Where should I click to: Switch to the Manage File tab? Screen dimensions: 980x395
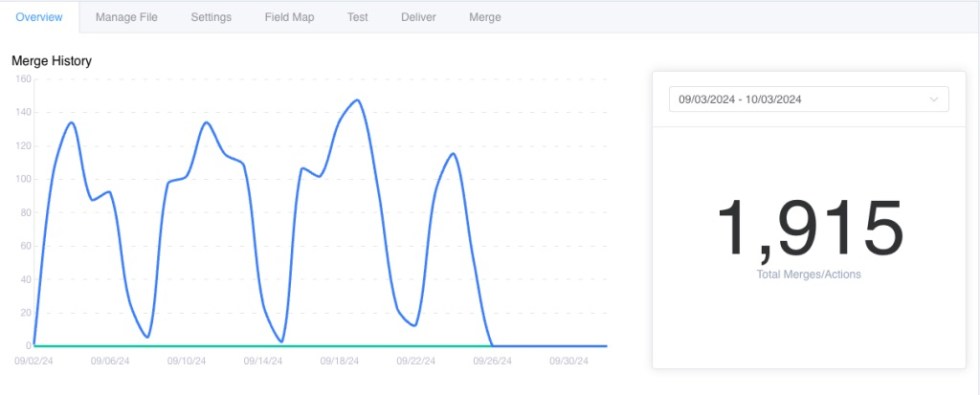126,18
